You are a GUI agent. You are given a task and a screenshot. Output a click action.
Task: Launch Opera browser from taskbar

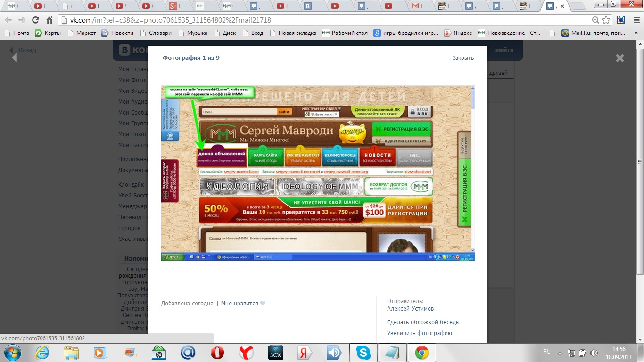coord(217,353)
